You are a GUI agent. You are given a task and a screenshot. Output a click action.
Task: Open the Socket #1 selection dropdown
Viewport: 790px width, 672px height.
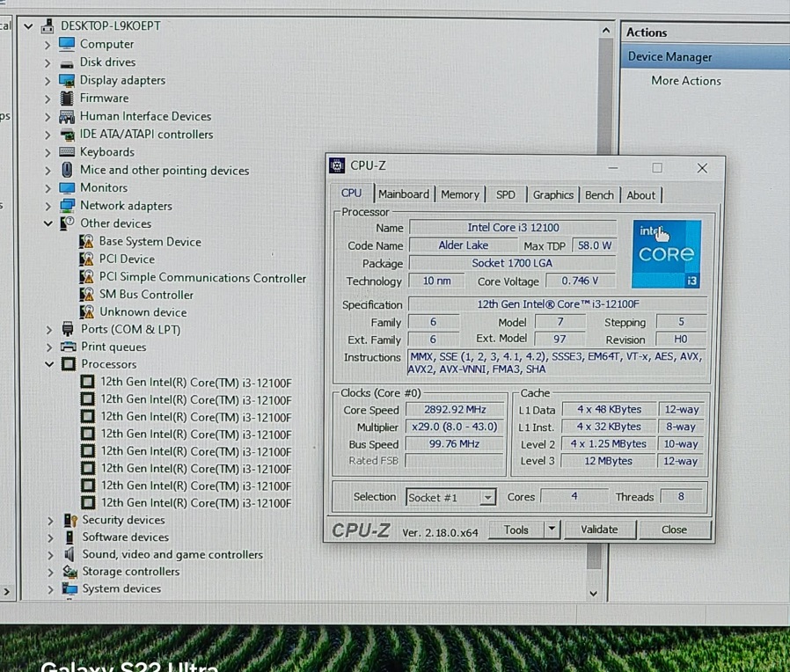click(x=487, y=498)
